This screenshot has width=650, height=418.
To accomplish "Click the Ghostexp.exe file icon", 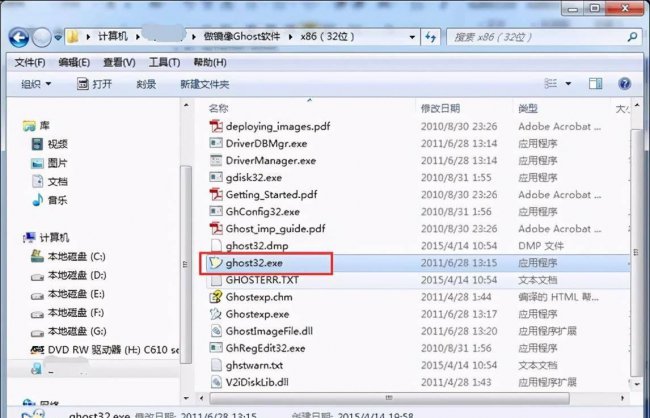I will (216, 314).
